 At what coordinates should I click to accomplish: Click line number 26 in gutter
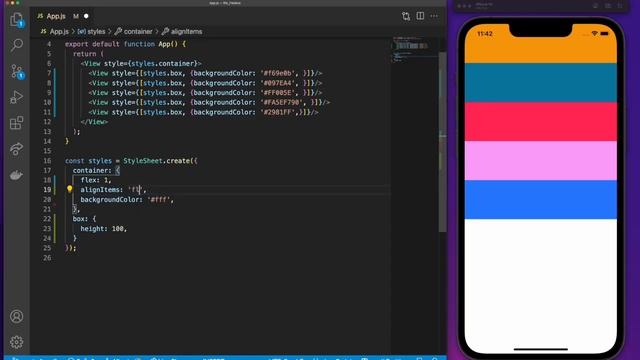pos(47,258)
